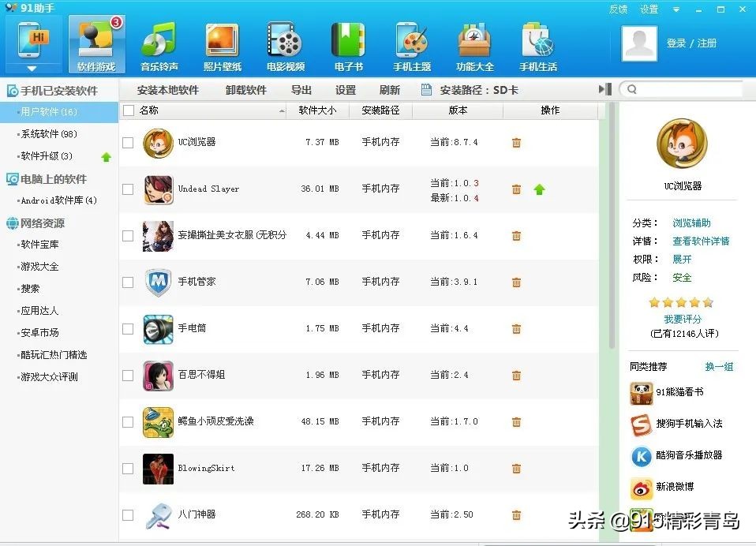Open 照片壁纸 photos section
Screen dimensions: 756x546
coord(223,47)
